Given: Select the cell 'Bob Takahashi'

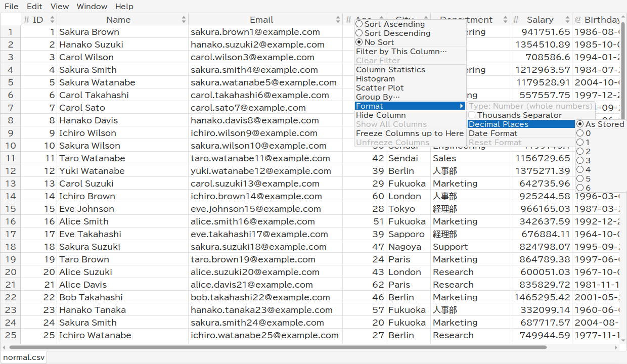Looking at the screenshot, I should pos(123,297).
